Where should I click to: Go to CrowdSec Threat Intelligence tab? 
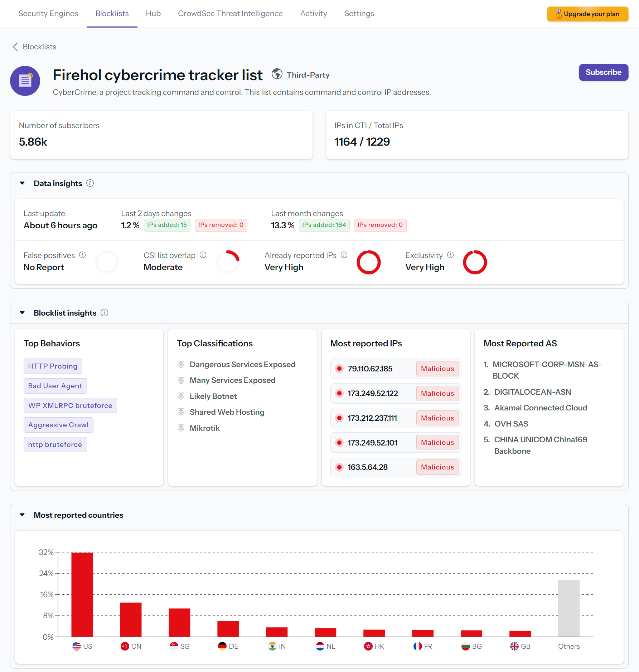(230, 14)
